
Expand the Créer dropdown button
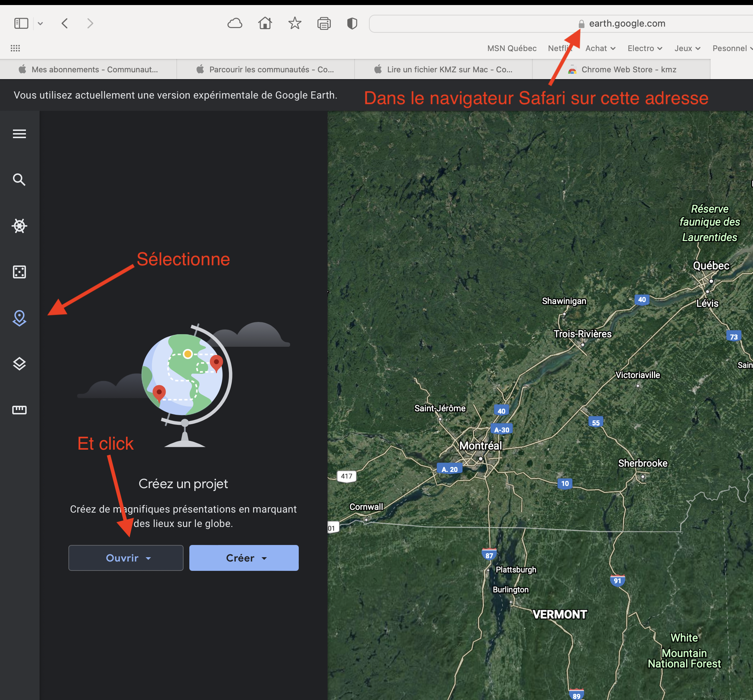point(244,558)
